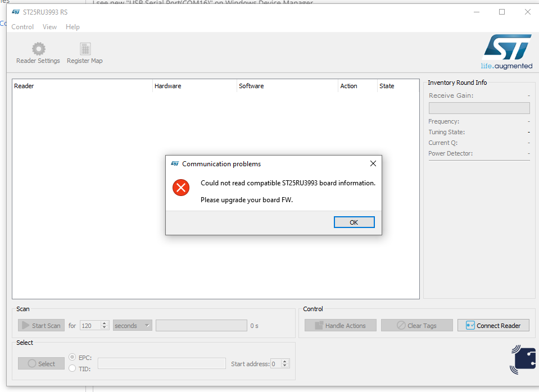This screenshot has width=539, height=392.
Task: Close the ST25RU3993 RS window
Action: click(x=528, y=12)
